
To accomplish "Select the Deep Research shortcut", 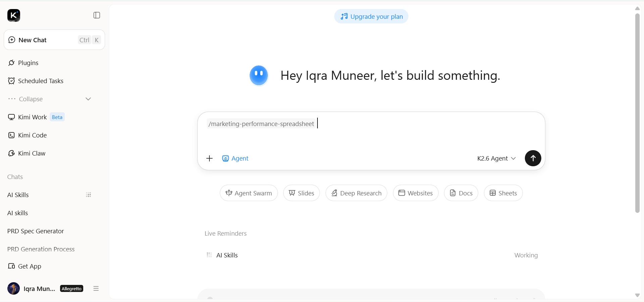I will (356, 193).
